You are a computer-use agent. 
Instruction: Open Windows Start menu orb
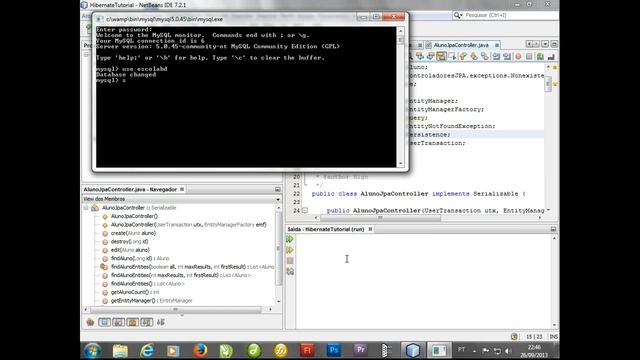(93, 351)
